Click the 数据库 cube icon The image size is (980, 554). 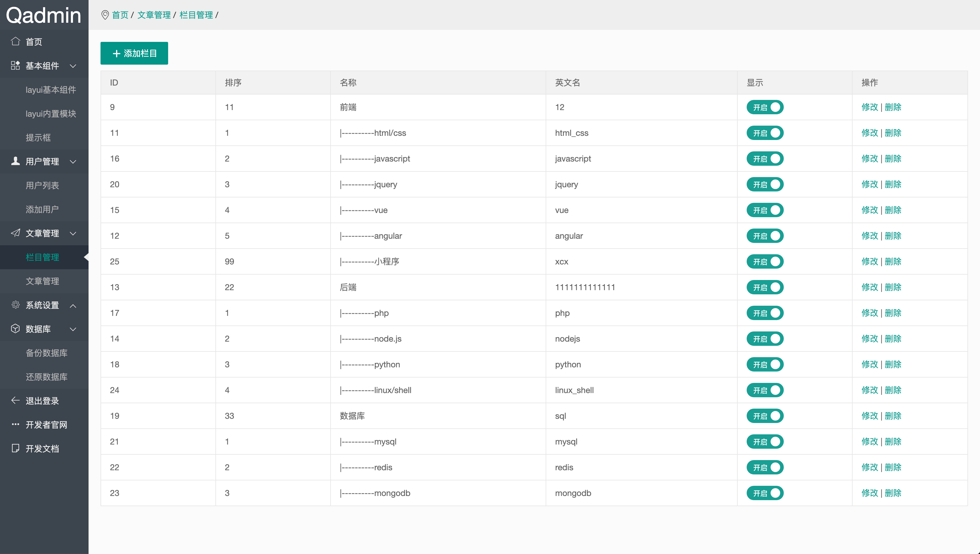(x=15, y=329)
